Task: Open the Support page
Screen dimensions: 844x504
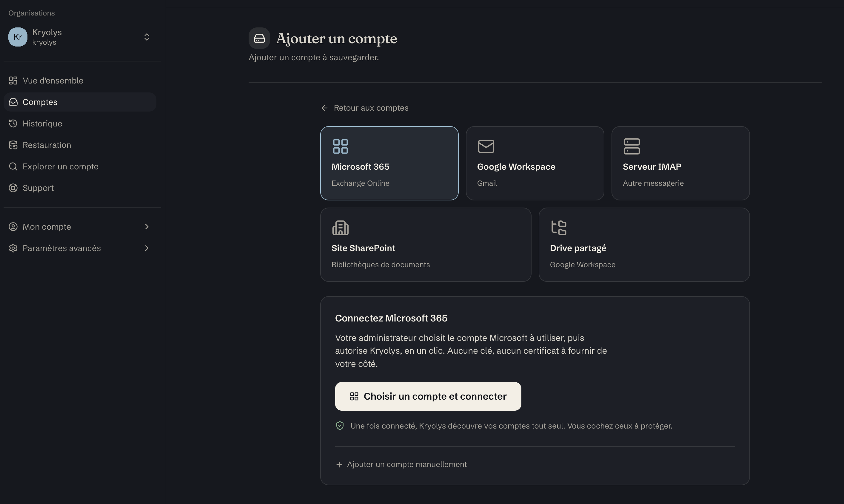Action: 80,188
